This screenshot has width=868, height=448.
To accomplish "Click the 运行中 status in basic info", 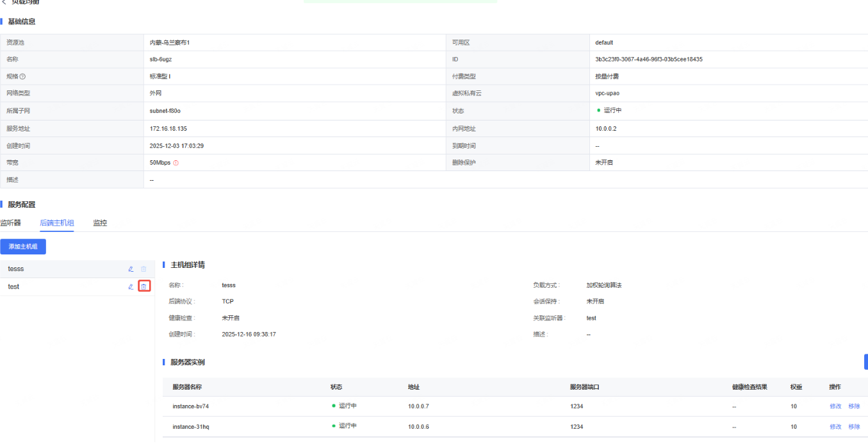I will (x=612, y=111).
